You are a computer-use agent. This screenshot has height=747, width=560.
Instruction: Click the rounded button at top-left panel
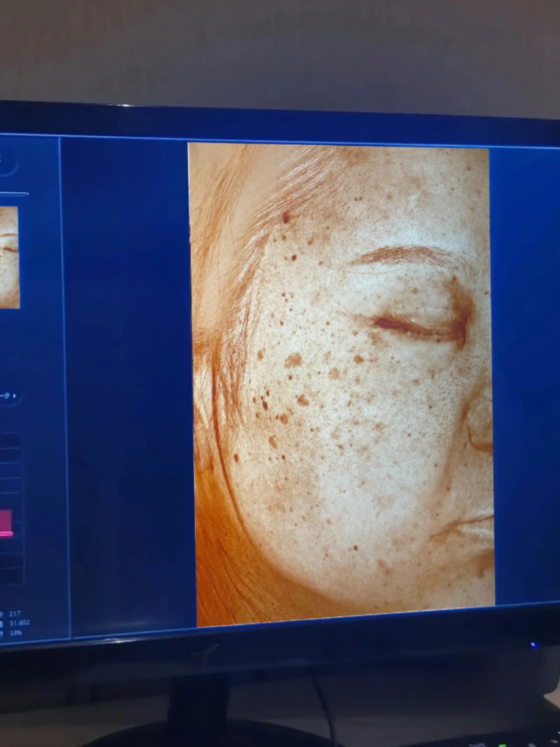click(x=6, y=161)
